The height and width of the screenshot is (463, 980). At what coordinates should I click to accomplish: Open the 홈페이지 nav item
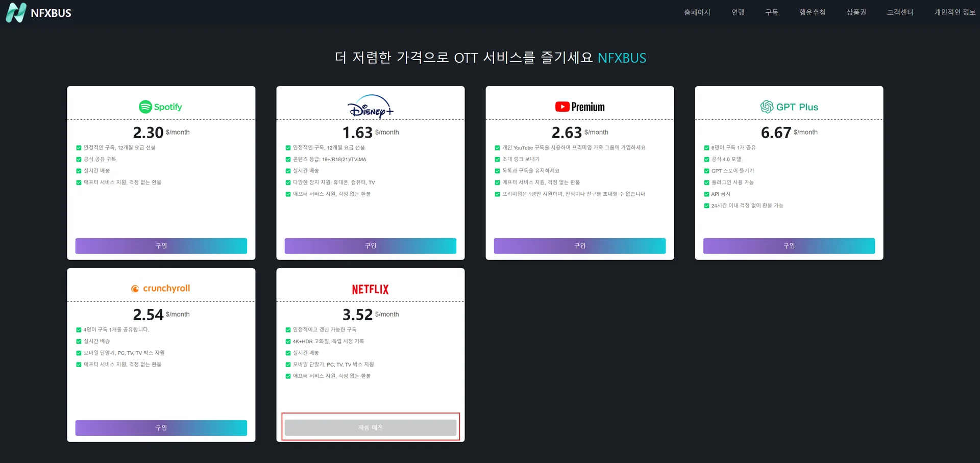697,12
